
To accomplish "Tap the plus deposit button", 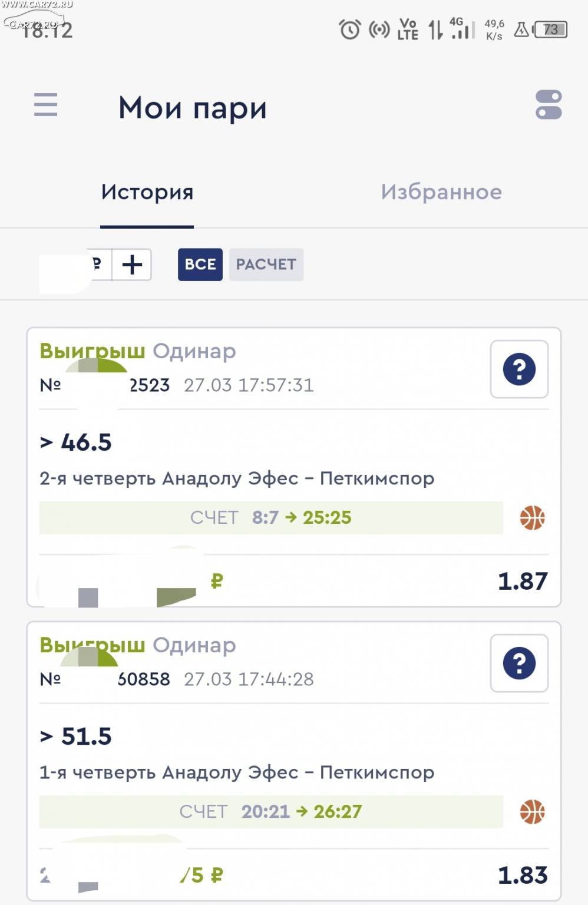I will coord(132,265).
